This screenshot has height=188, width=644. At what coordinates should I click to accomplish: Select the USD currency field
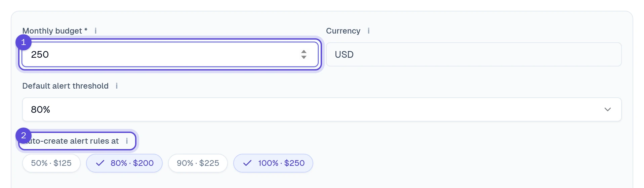pyautogui.click(x=474, y=54)
